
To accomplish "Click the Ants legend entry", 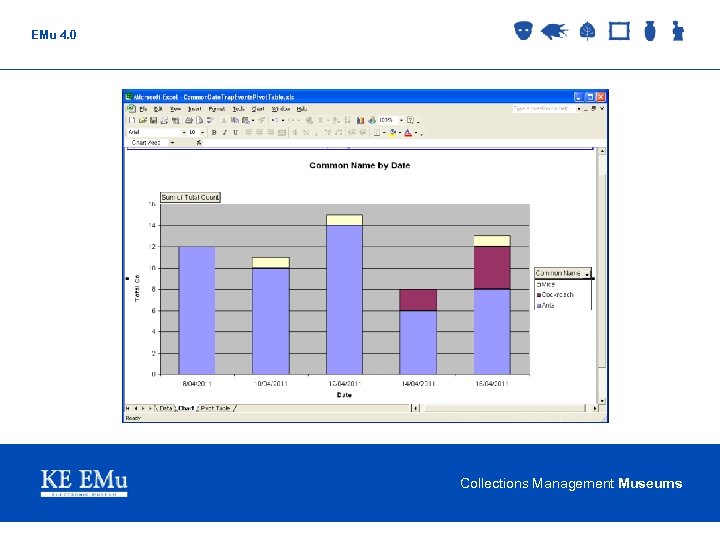I will pos(546,305).
